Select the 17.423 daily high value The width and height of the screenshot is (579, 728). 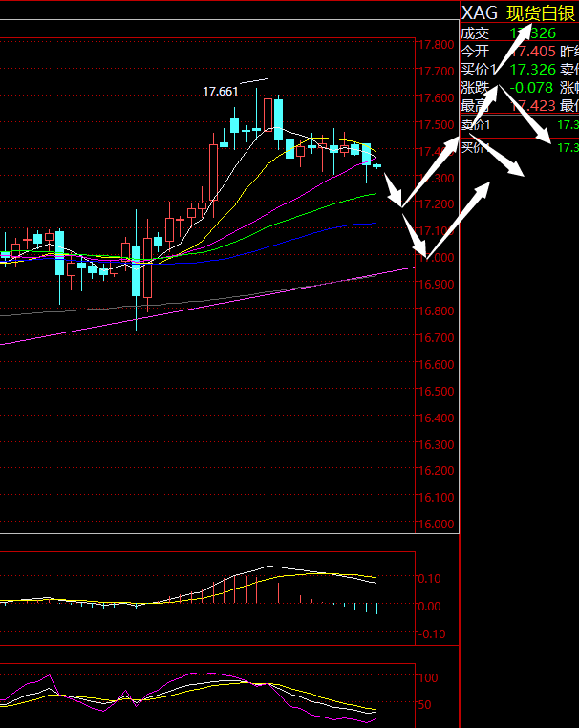pos(533,106)
